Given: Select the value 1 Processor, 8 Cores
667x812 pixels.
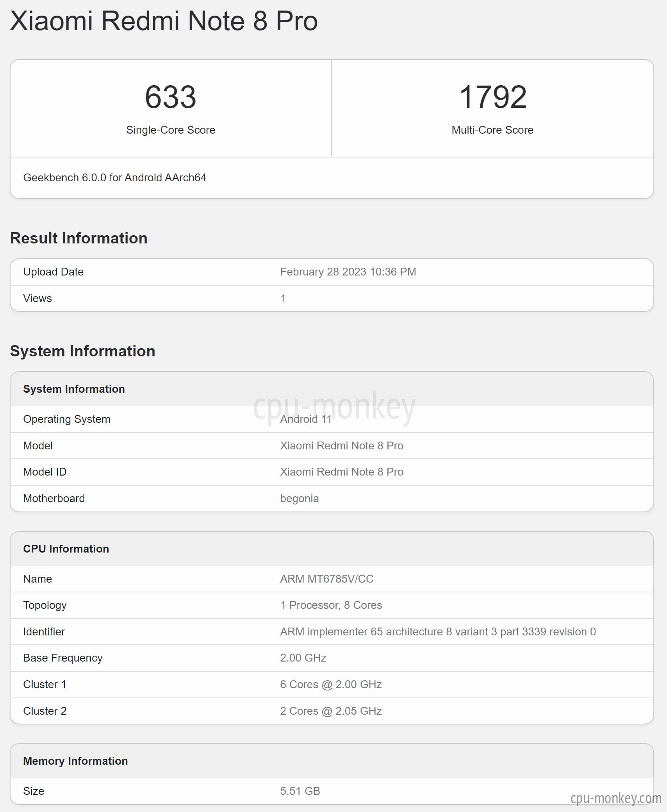Looking at the screenshot, I should click(331, 605).
